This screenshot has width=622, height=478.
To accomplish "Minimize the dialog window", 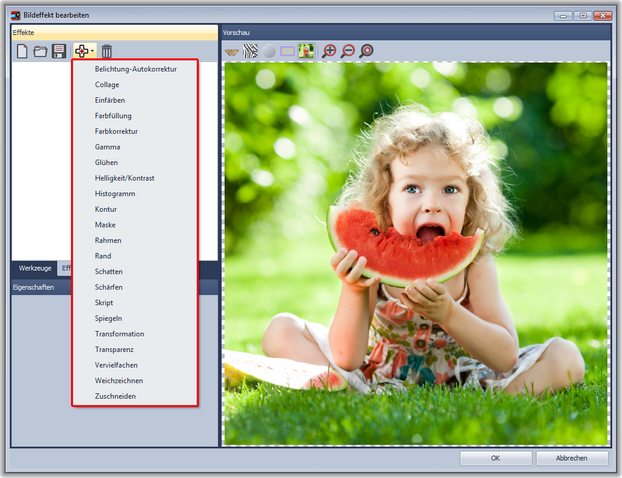I will (x=563, y=16).
